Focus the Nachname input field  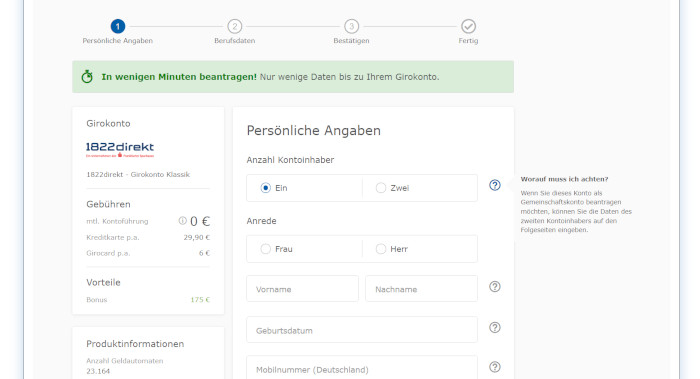tap(421, 289)
